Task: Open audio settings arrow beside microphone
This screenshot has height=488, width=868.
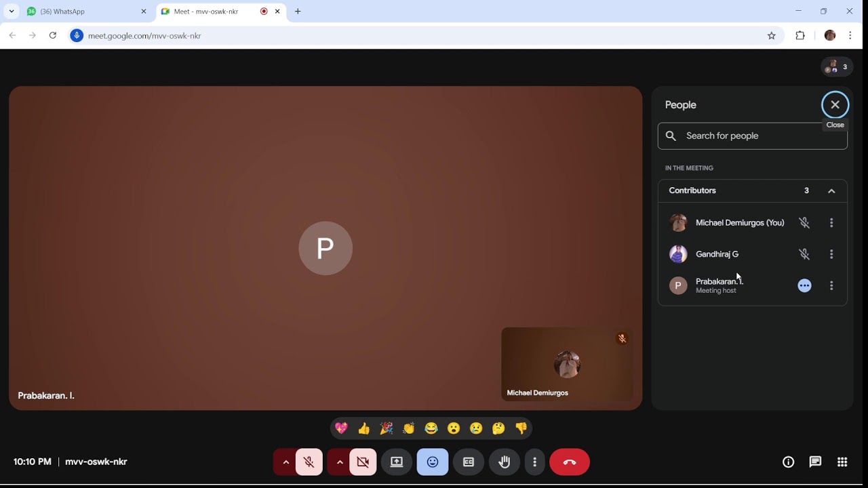Action: pos(285,462)
